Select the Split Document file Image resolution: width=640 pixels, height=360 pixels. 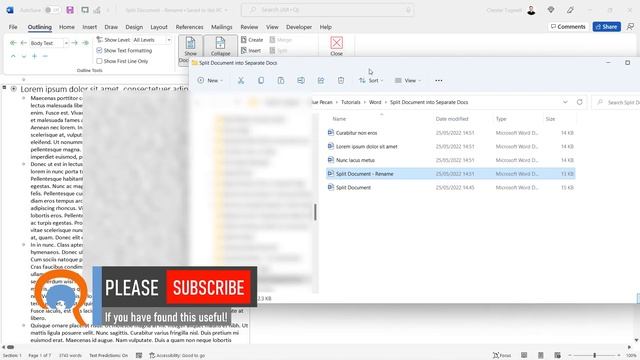pyautogui.click(x=451, y=187)
